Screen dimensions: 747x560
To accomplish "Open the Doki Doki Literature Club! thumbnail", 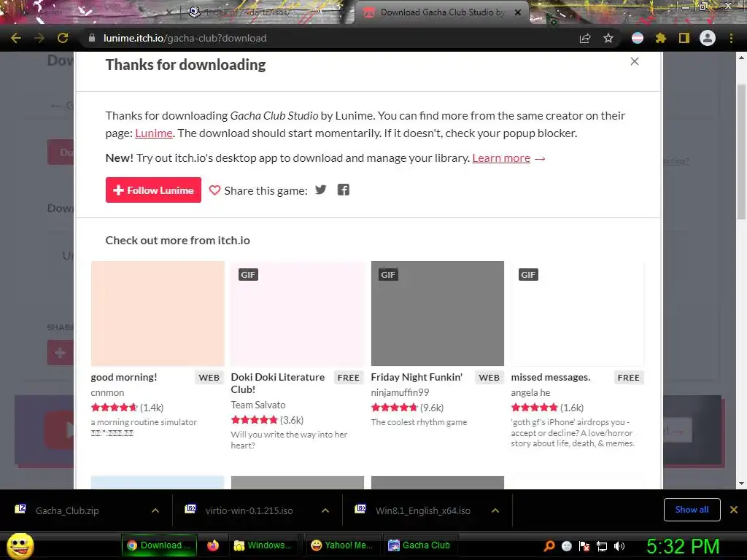I will [x=298, y=314].
